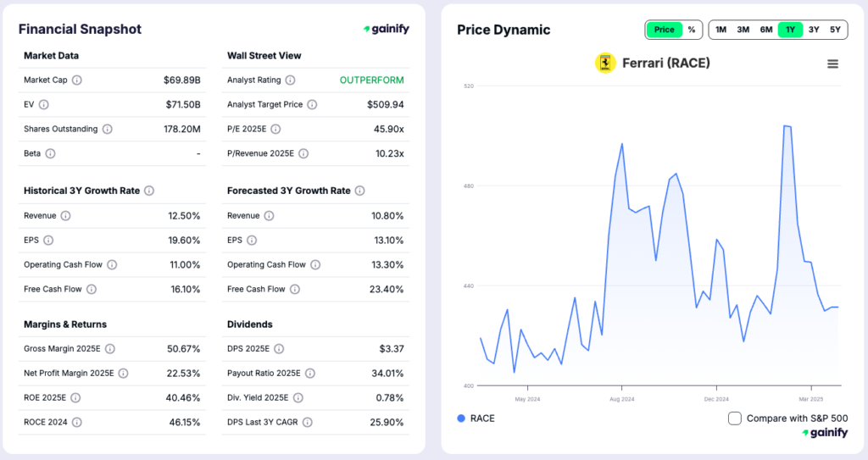Click info icon next to forecasted Revenue
This screenshot has width=868, height=460.
(269, 216)
